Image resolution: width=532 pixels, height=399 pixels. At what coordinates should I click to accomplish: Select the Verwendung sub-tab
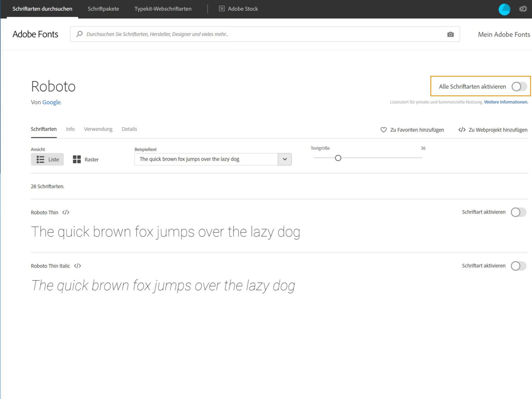pos(98,129)
